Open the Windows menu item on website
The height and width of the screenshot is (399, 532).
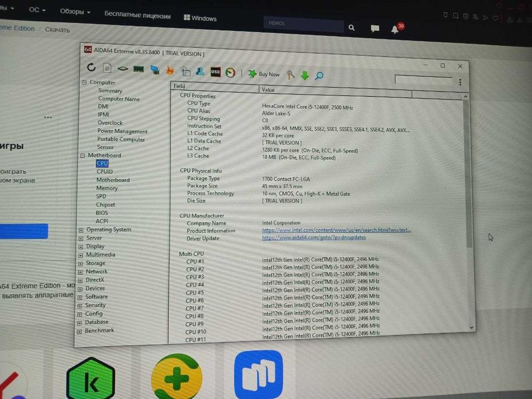pyautogui.click(x=200, y=18)
